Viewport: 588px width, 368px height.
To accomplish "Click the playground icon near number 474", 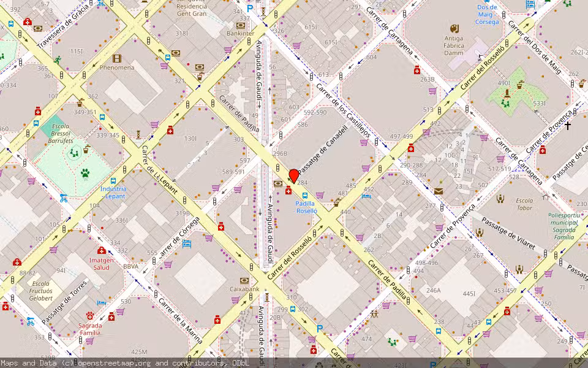I will tap(392, 342).
